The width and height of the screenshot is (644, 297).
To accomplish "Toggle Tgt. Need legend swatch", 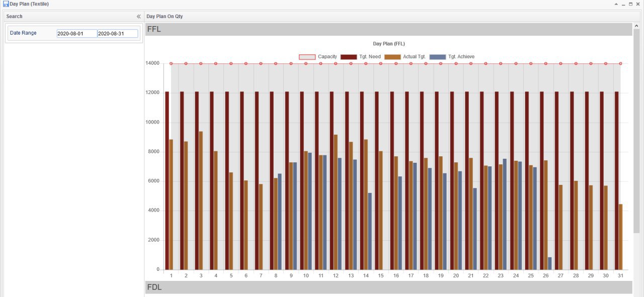I will [x=349, y=57].
